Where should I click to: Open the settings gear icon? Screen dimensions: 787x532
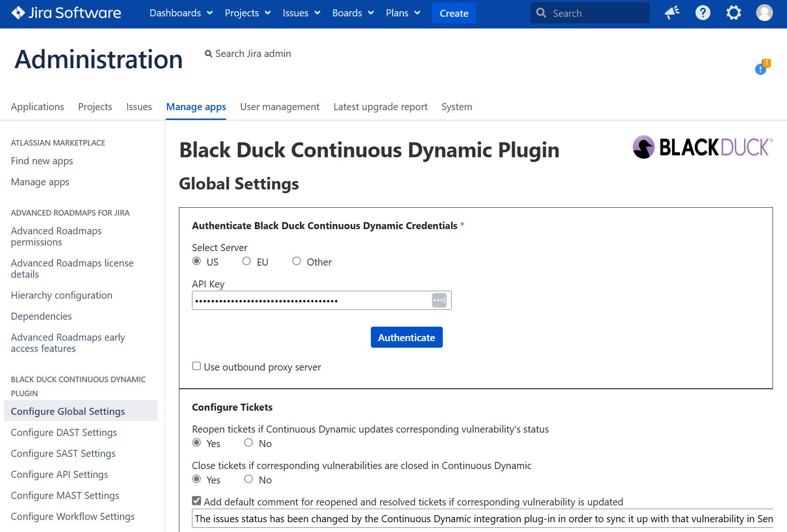(x=733, y=13)
